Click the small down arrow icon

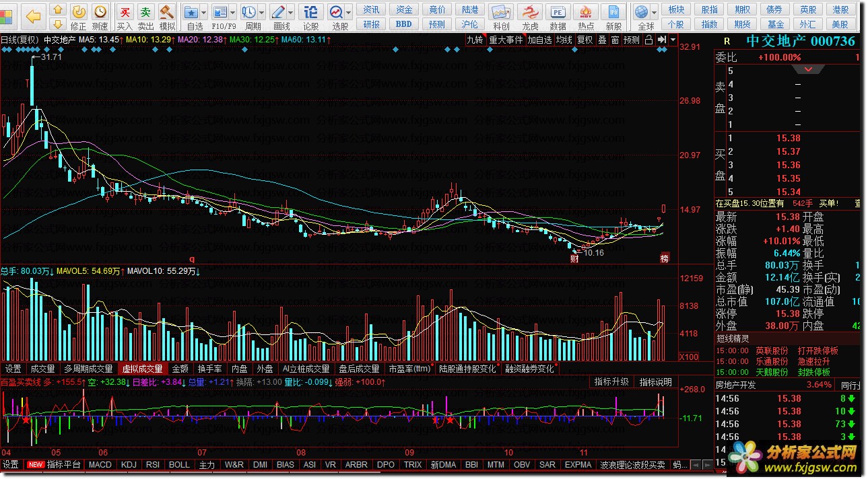58,24
